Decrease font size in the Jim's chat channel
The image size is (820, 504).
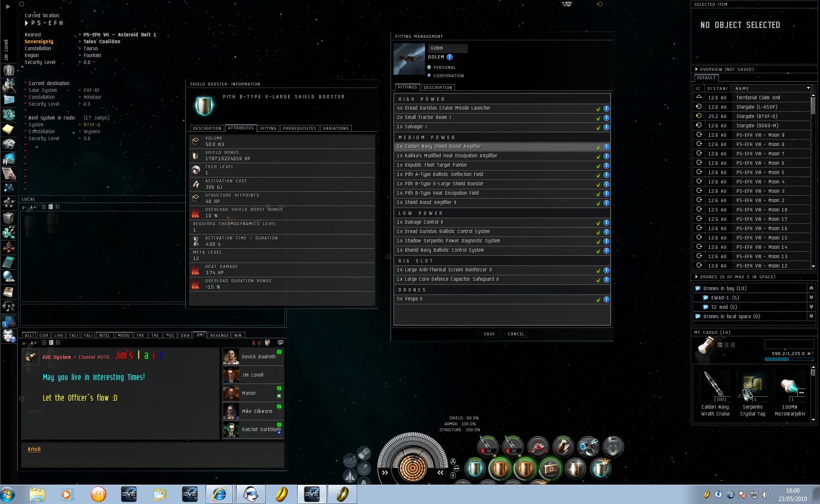point(24,343)
